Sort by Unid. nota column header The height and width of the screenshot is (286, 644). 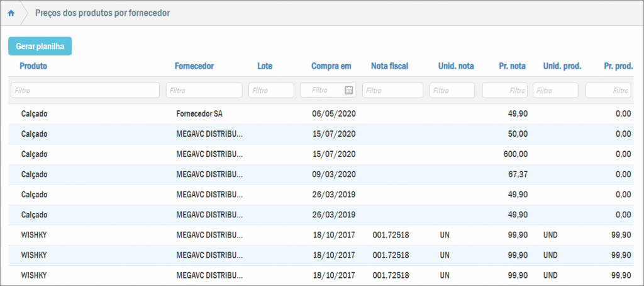pyautogui.click(x=456, y=66)
